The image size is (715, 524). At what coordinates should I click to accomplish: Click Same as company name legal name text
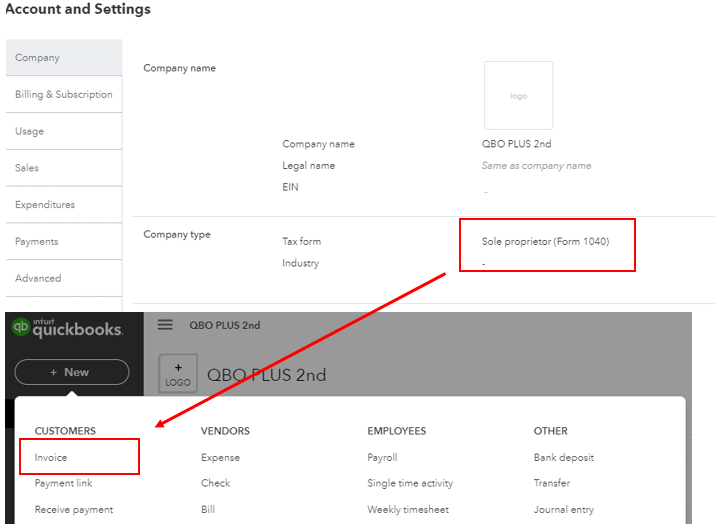(536, 166)
